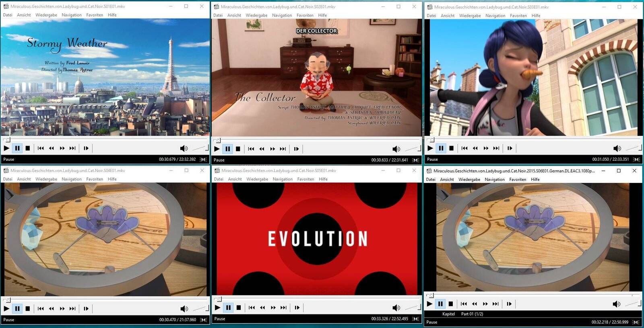
Task: Skip to next file in S02E01 window
Action: click(x=283, y=149)
